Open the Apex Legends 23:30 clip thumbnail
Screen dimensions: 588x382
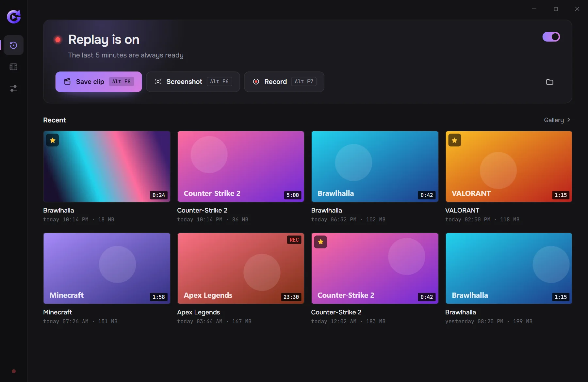pyautogui.click(x=241, y=268)
